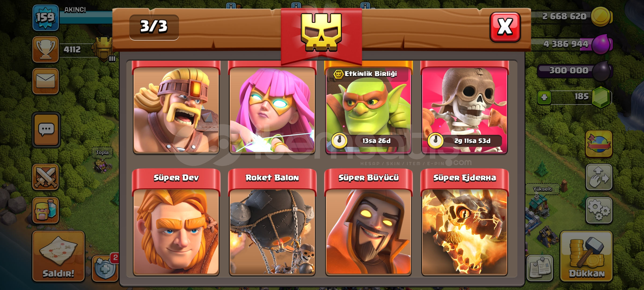Close the super troops window
The image size is (644, 290).
coord(505,27)
